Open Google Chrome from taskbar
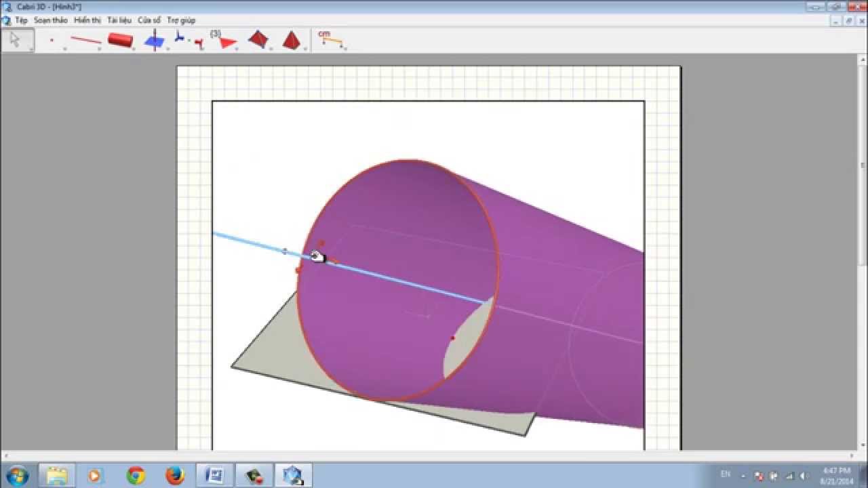868x488 pixels. coord(136,475)
